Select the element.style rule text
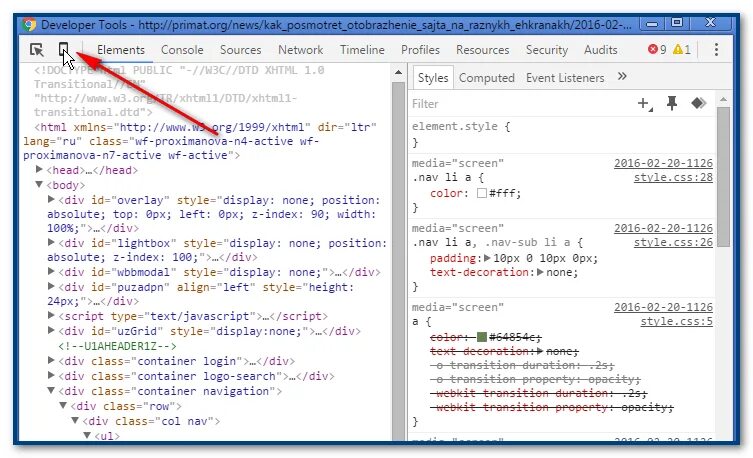Screen dimensions: 753x458 [x=461, y=126]
